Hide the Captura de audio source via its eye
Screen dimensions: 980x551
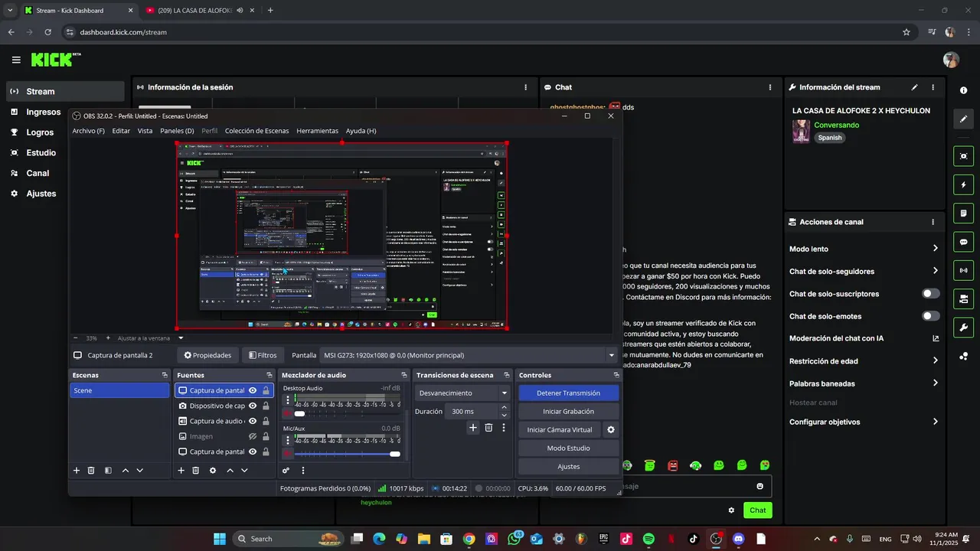pyautogui.click(x=253, y=421)
